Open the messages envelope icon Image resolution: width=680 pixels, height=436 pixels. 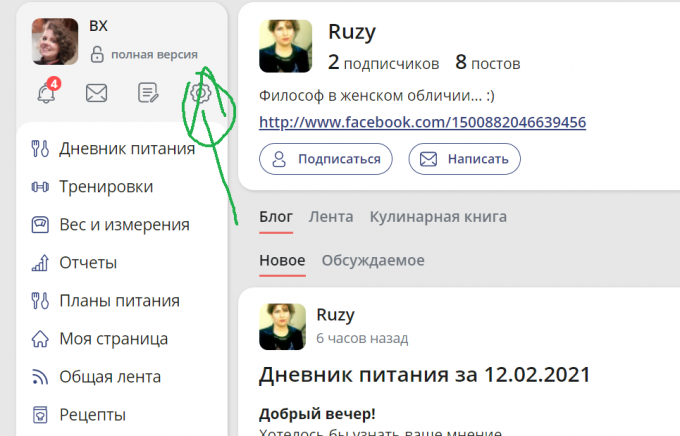click(x=96, y=93)
